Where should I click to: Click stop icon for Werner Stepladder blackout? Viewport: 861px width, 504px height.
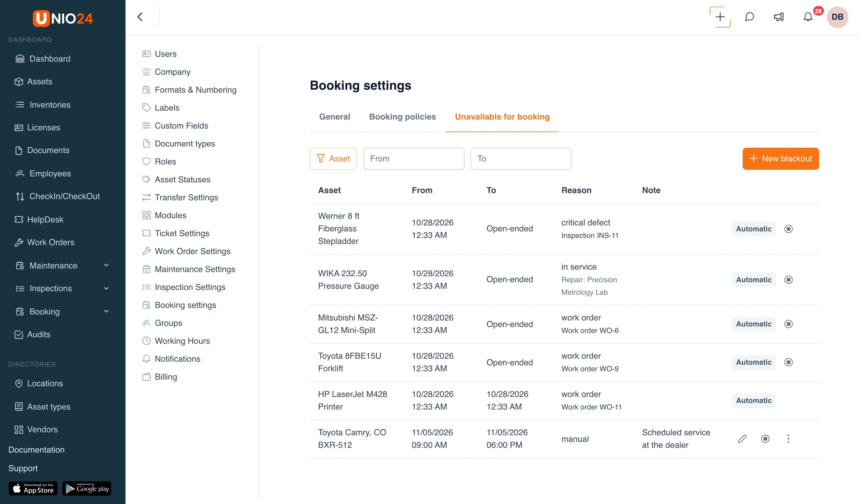click(789, 229)
